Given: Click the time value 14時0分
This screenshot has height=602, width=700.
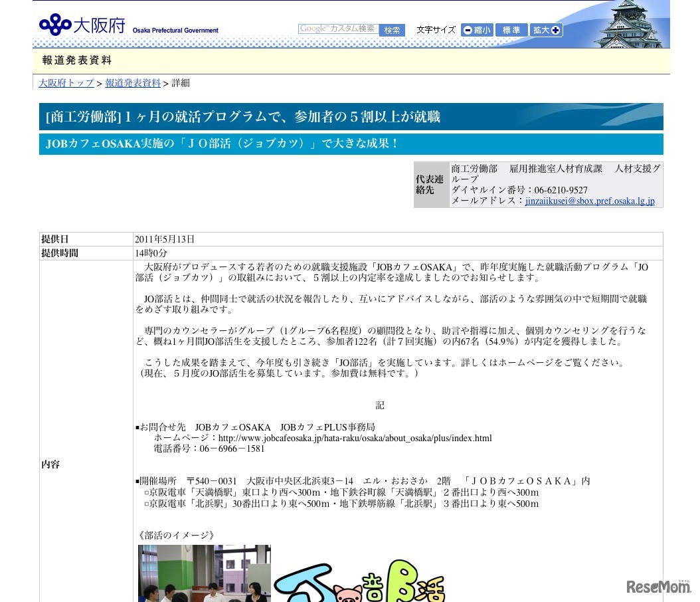Looking at the screenshot, I should pos(151,253).
